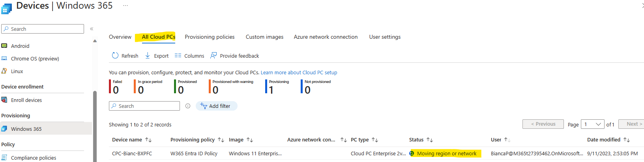Click the left panel vertical scrollbar

pyautogui.click(x=95, y=126)
